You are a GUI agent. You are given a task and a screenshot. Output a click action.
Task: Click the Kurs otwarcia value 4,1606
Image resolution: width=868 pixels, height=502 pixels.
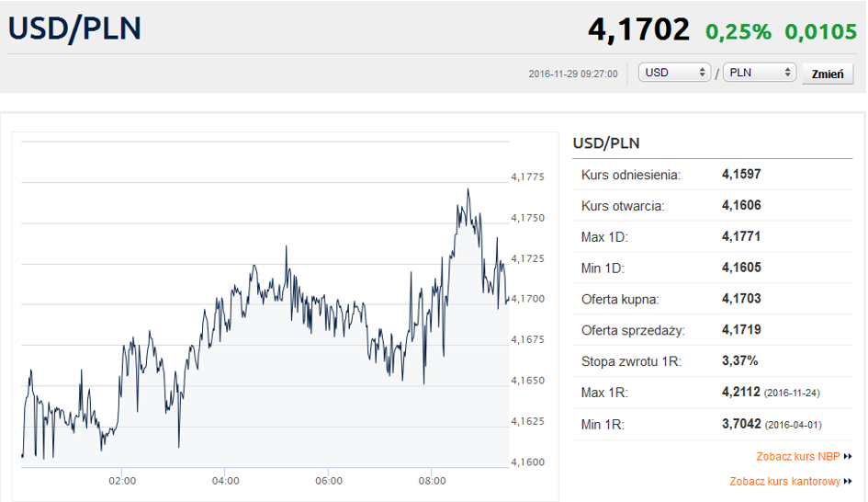(741, 205)
